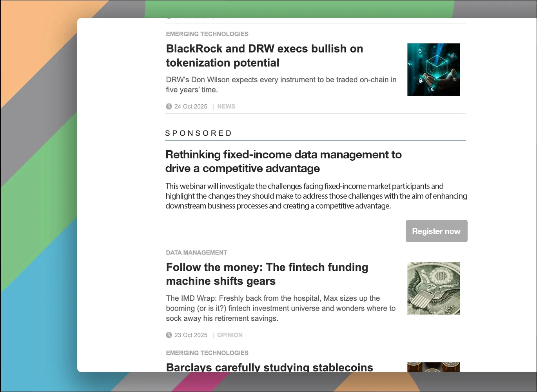Click the stablecoin coins thumbnail beside Barclays headline
The width and height of the screenshot is (537, 392).
434,368
